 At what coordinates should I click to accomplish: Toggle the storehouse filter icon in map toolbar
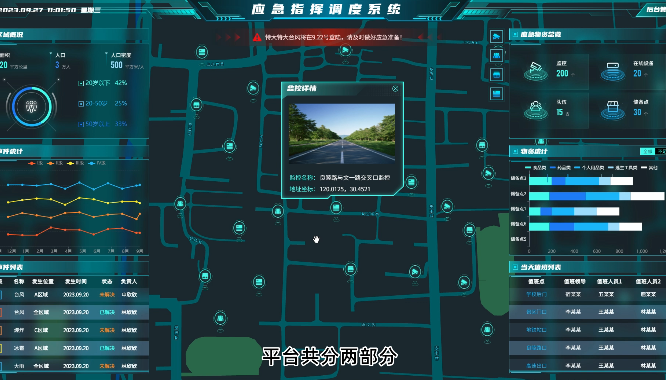coord(496,75)
